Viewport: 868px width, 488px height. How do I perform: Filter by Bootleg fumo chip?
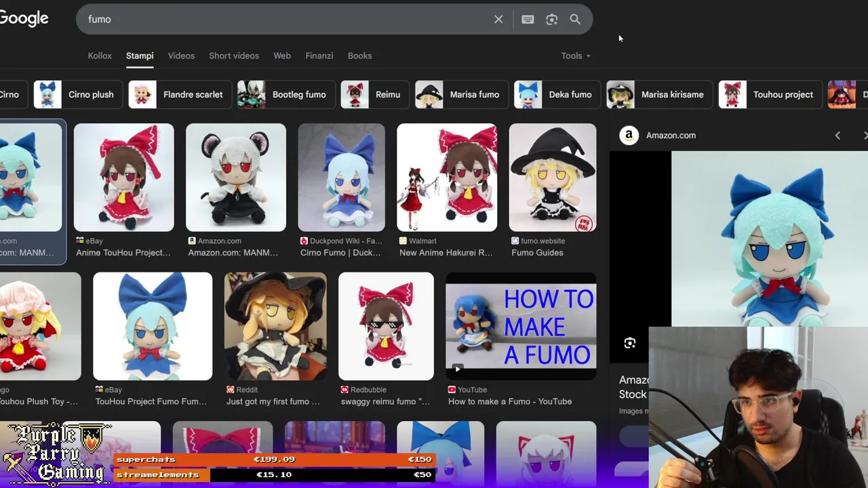[x=285, y=94]
